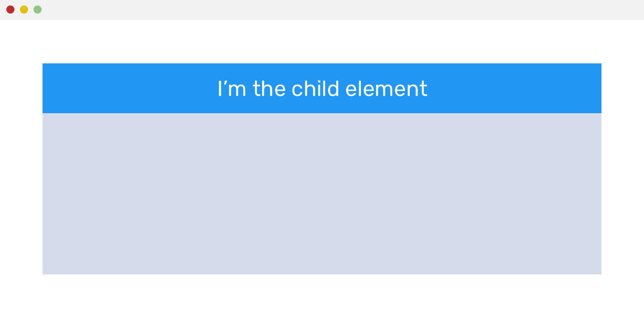The width and height of the screenshot is (644, 326).
Task: Click the yellow minimize dot
Action: pos(24,10)
